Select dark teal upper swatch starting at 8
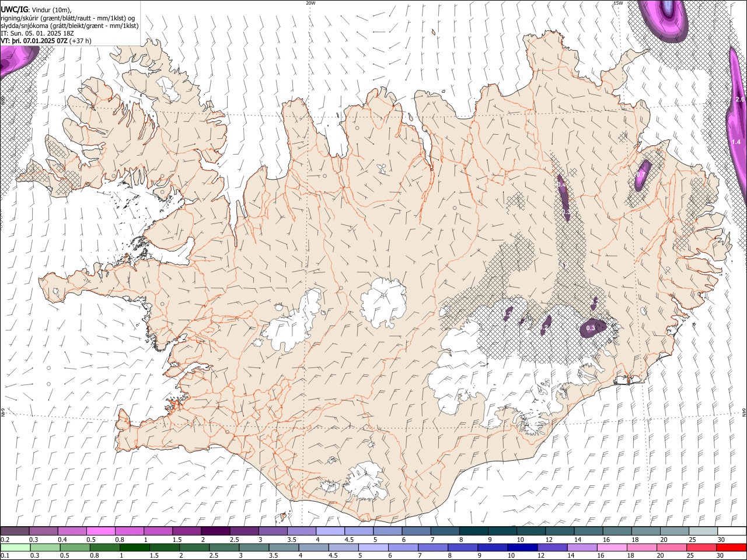Viewport: 747px width, 560px height. click(473, 531)
